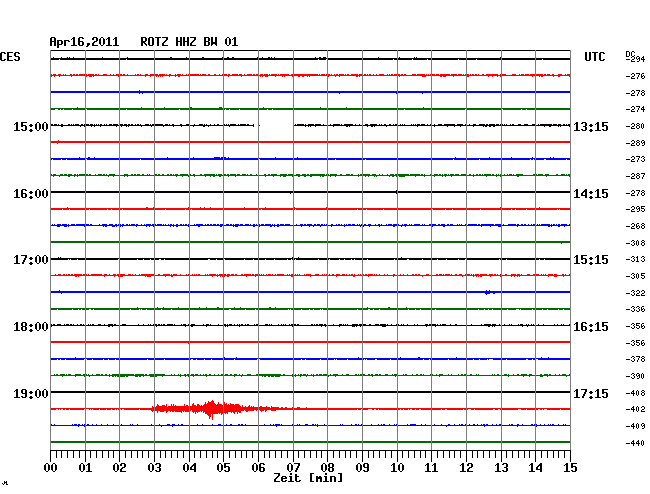Select the 04 minute axis label
Image resolution: width=650 pixels, height=494 pixels.
click(189, 467)
